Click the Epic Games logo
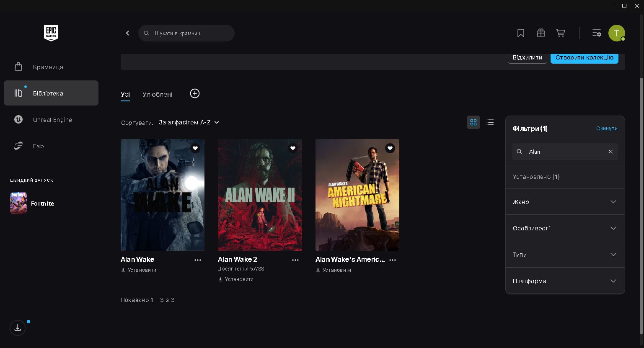644x348 pixels. point(51,33)
